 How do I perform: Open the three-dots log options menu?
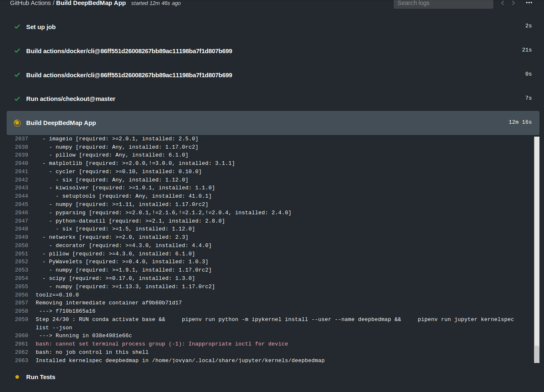[529, 2]
